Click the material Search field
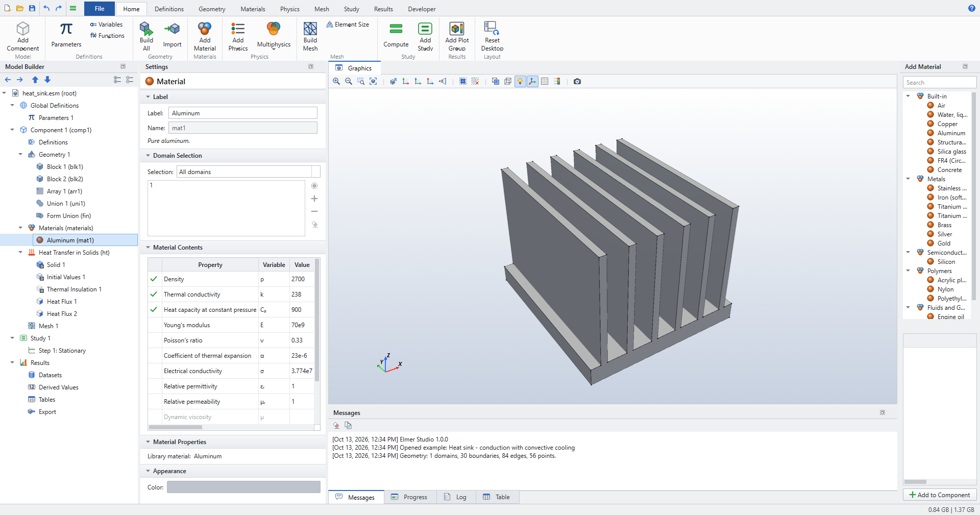The image size is (980, 515). [940, 83]
